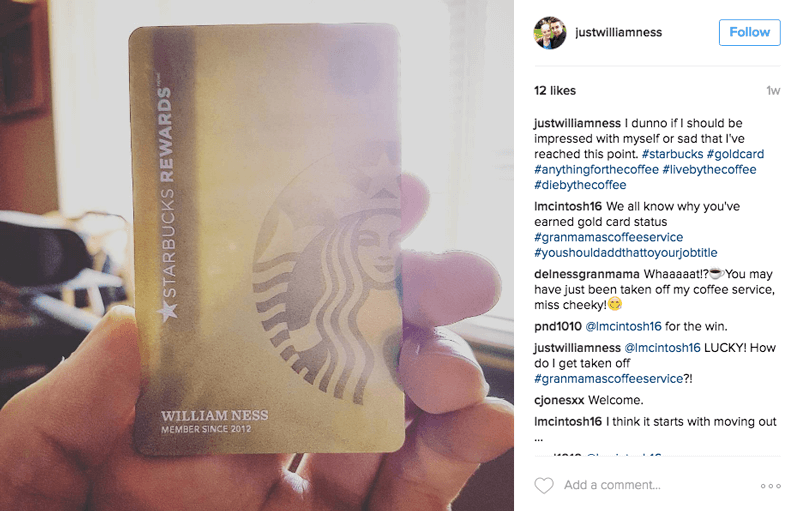This screenshot has width=800, height=511.
Task: Open the #starbucks hashtag link
Action: coord(672,154)
